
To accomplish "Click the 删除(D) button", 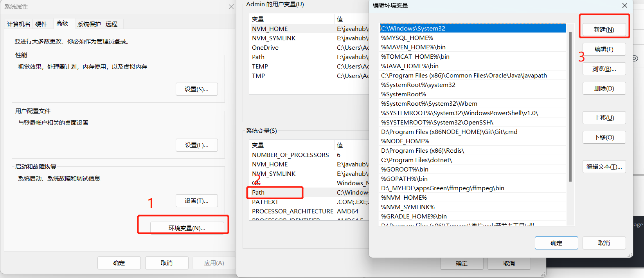I will (604, 88).
